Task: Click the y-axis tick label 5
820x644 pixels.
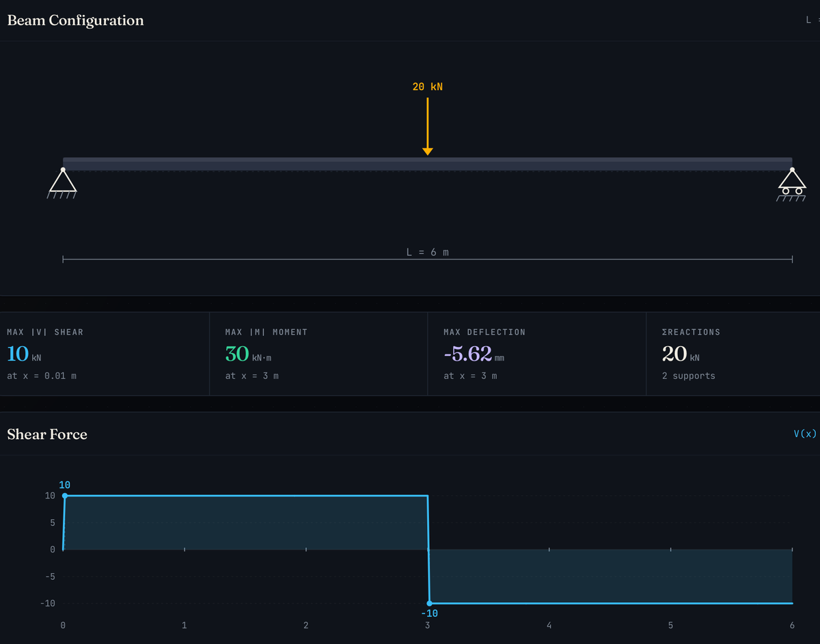Action: coord(52,522)
